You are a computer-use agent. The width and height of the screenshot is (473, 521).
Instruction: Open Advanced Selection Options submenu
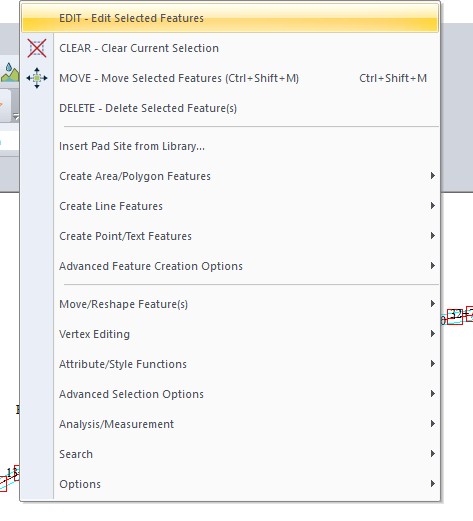click(x=230, y=394)
